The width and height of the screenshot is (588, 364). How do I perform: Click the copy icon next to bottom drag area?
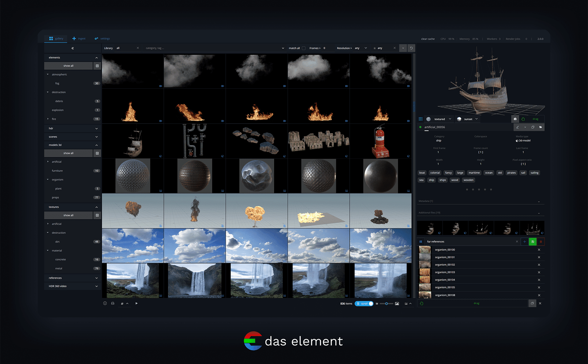tap(532, 303)
